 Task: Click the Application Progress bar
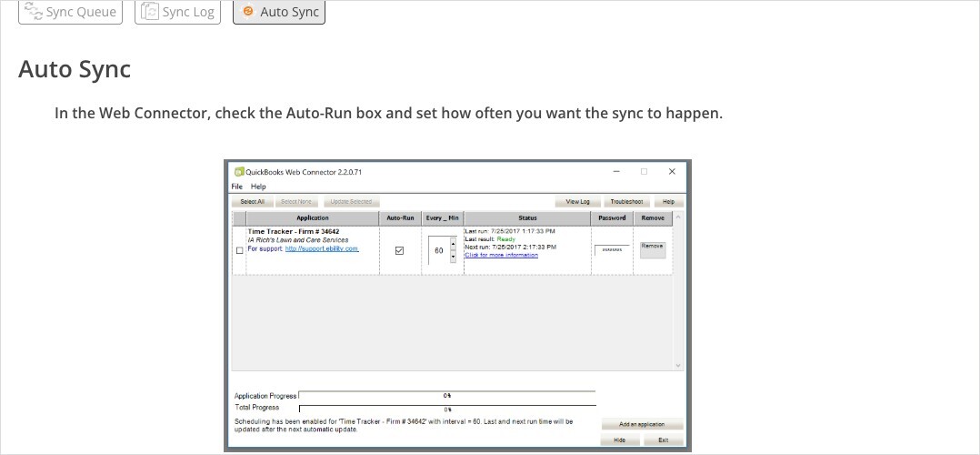pyautogui.click(x=447, y=396)
